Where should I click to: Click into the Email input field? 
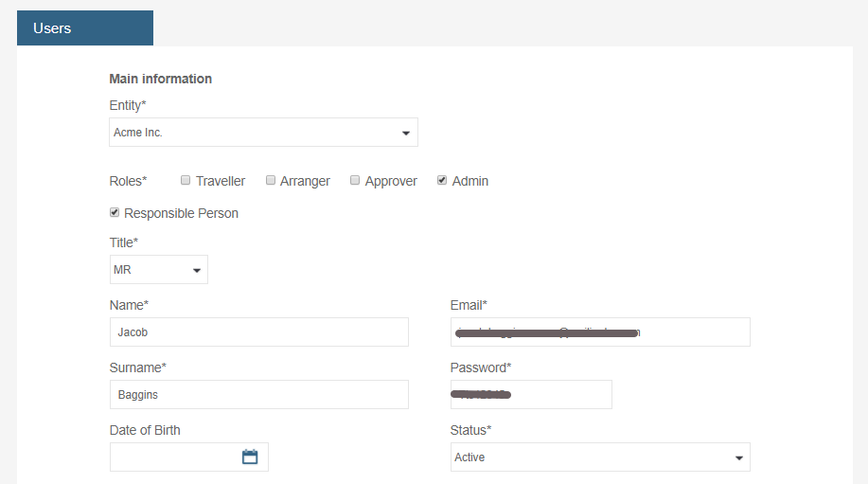599,332
